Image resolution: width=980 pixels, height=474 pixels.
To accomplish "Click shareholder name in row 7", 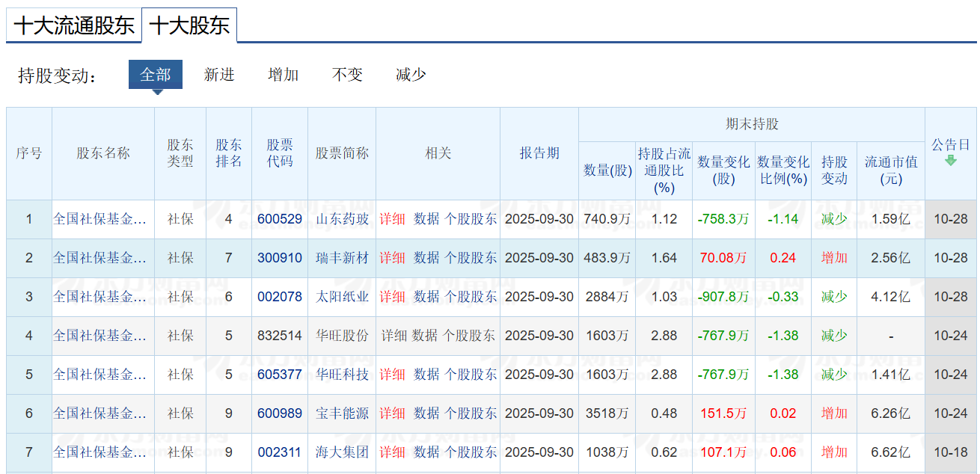I will [100, 452].
